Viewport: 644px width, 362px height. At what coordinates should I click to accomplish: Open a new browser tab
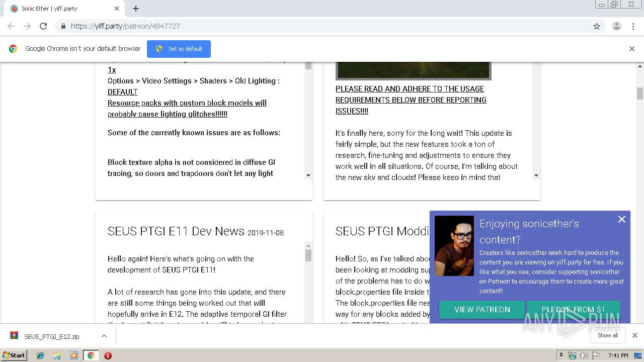[x=136, y=9]
